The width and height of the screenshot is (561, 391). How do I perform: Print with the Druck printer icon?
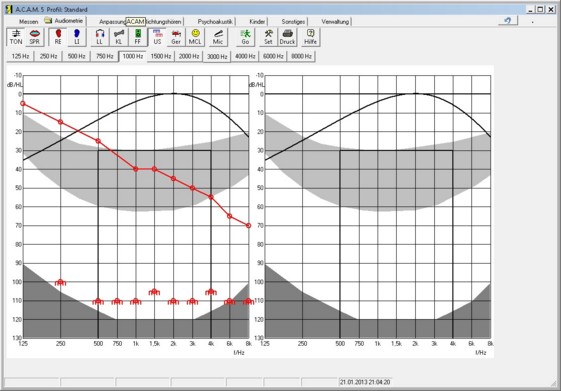(287, 37)
